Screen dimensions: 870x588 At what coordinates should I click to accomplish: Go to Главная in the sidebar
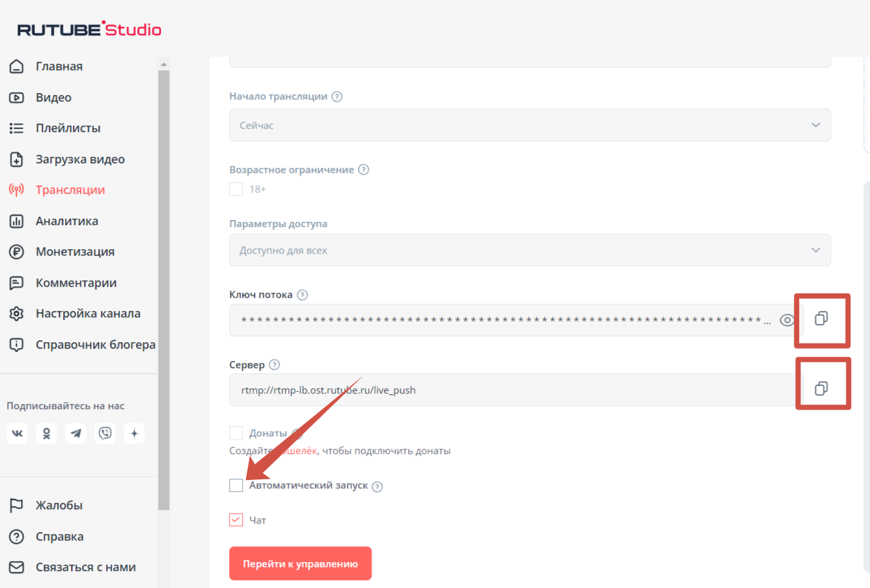point(59,66)
